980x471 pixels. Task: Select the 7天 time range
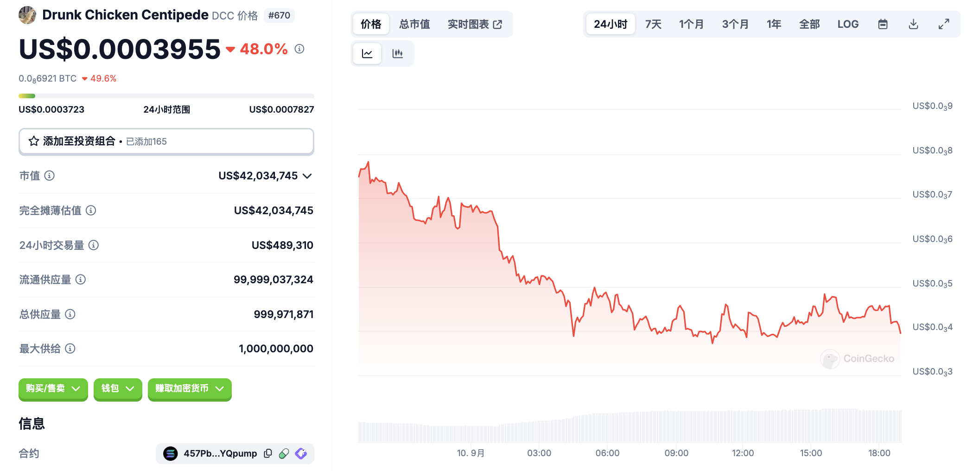(653, 24)
